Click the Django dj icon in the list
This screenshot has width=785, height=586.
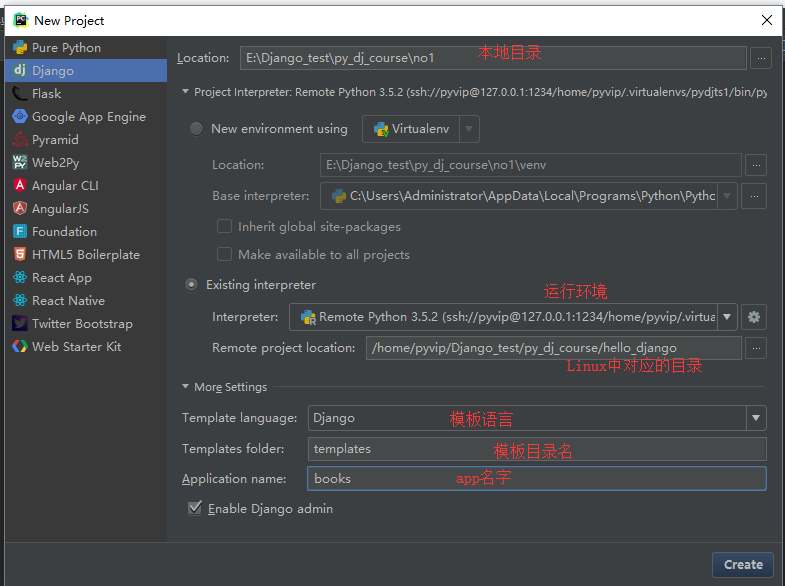(20, 71)
